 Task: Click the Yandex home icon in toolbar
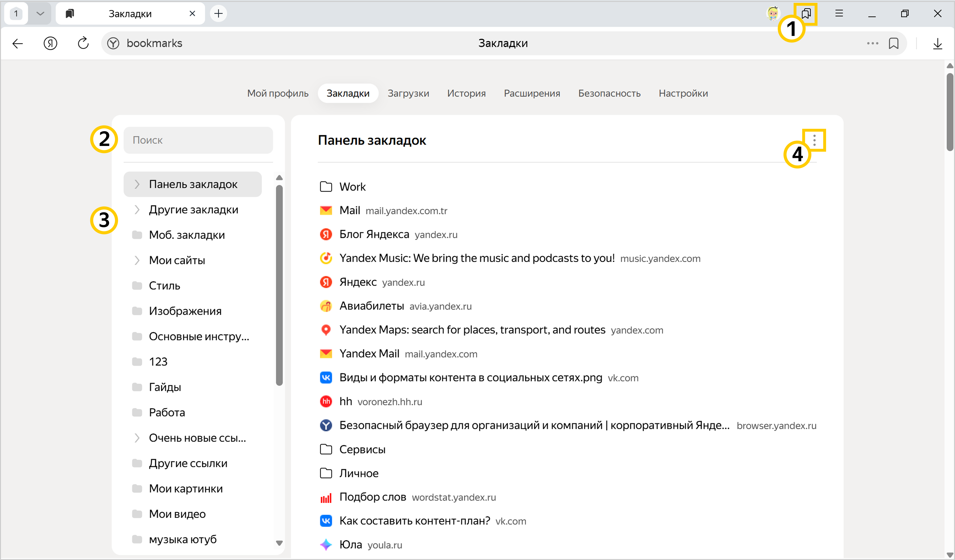click(x=50, y=43)
